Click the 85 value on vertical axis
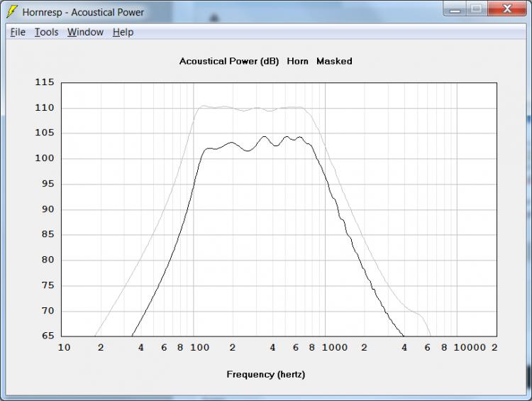532x401 pixels. [48, 234]
